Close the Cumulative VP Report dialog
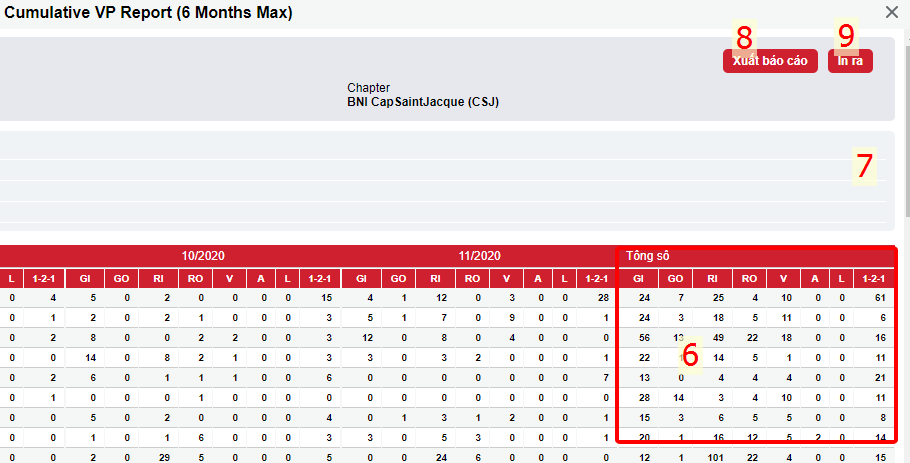Image resolution: width=910 pixels, height=463 pixels. tap(891, 12)
